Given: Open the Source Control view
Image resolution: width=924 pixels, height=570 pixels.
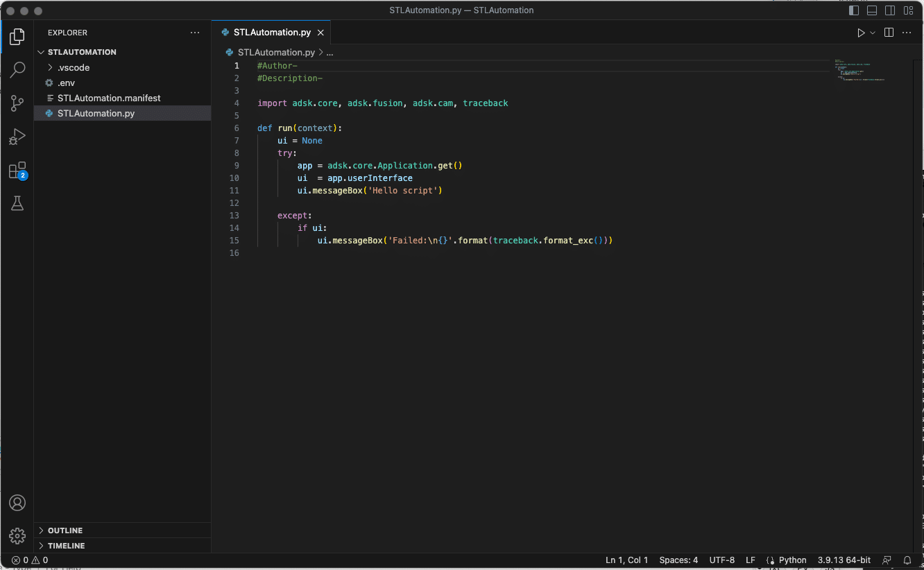Looking at the screenshot, I should 17,103.
